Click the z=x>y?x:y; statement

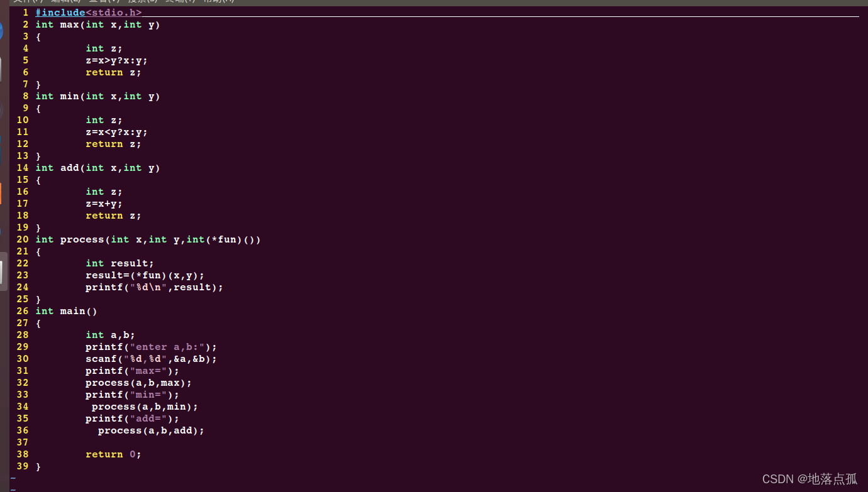pyautogui.click(x=117, y=60)
